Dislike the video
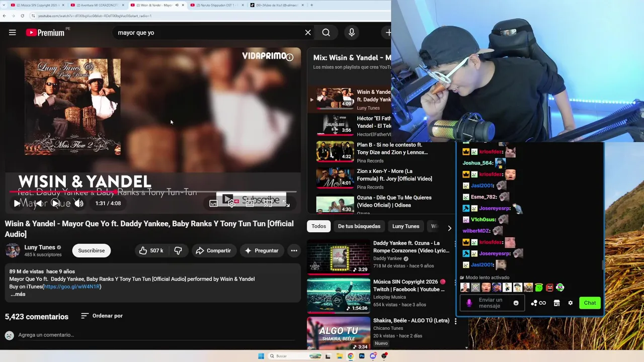 coord(178,250)
